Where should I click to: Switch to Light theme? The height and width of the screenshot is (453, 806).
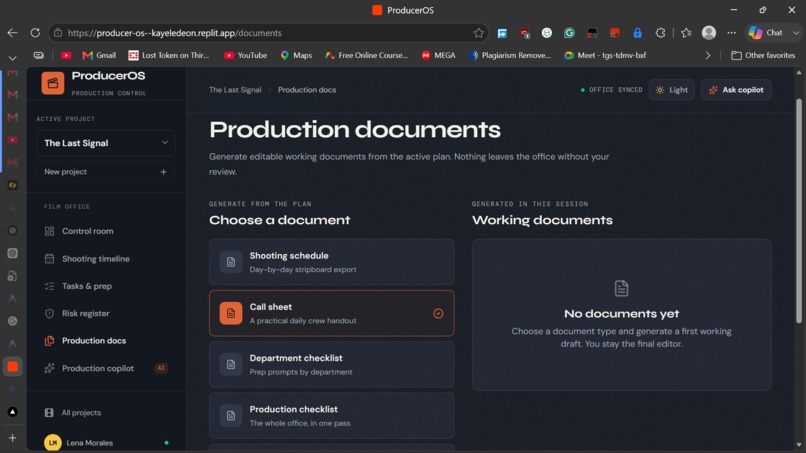[x=672, y=90]
